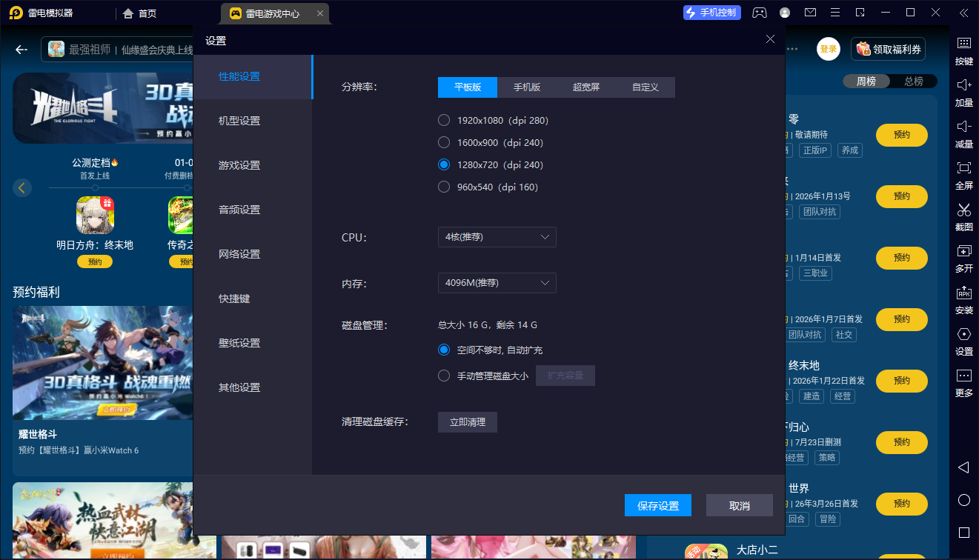
Task: Select the 超宽屏 resolution tab
Action: (x=586, y=87)
